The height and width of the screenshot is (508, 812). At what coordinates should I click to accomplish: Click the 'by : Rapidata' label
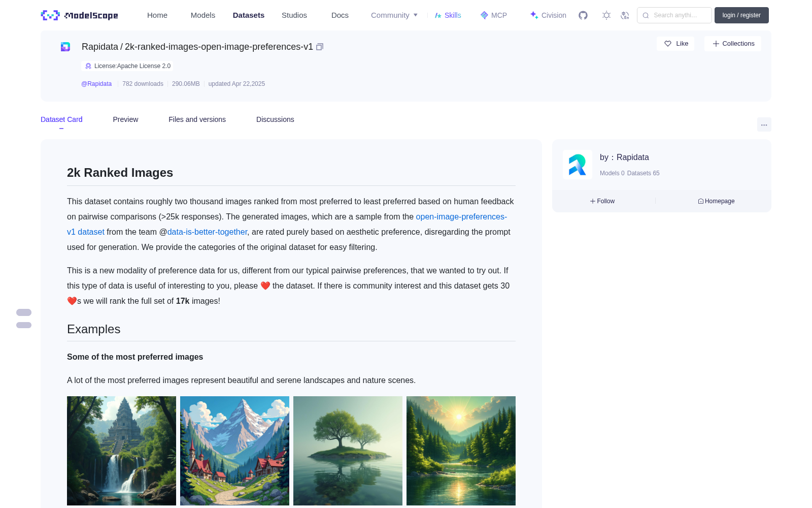(x=624, y=157)
